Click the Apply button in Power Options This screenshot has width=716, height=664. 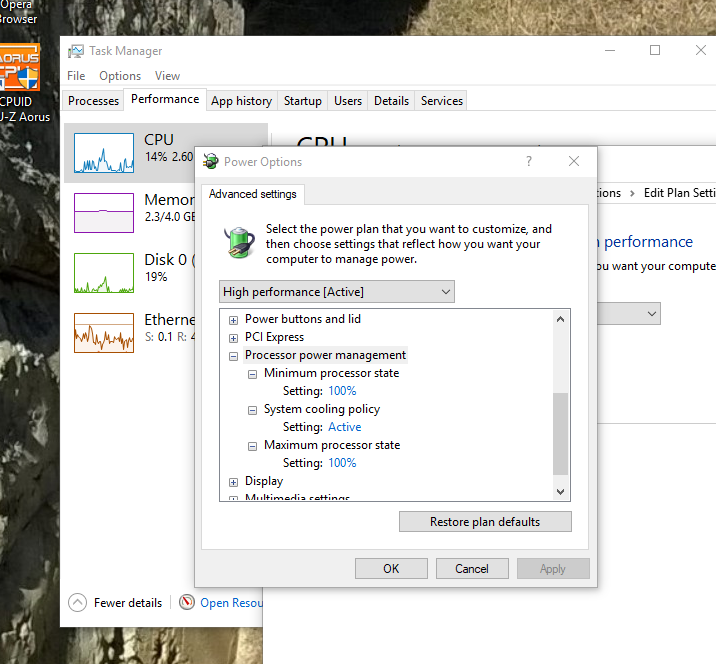pyautogui.click(x=553, y=569)
